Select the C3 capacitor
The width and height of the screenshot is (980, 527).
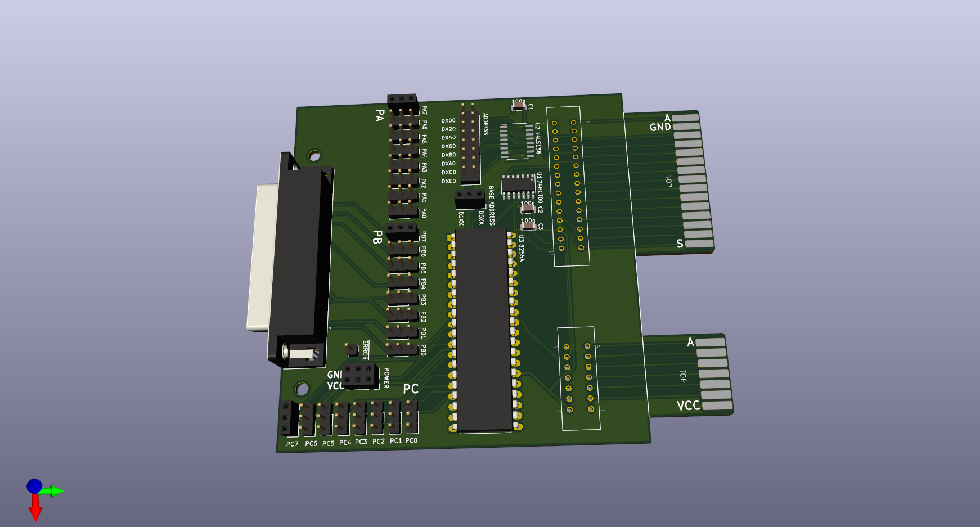pos(528,226)
